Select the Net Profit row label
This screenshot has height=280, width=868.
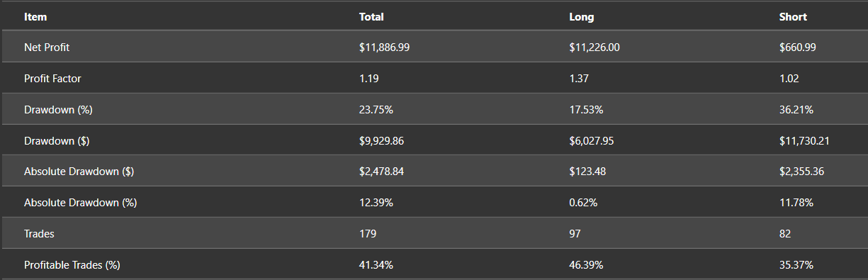pos(47,47)
